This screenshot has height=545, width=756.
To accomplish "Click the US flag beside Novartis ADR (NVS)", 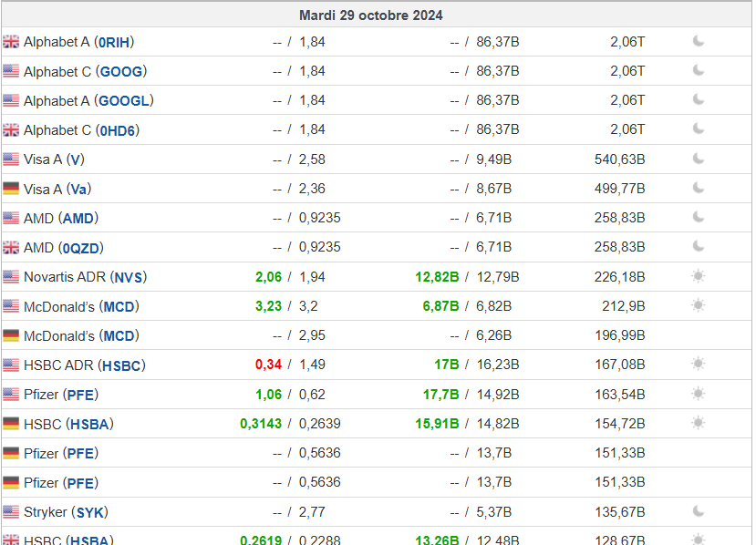I will point(11,277).
